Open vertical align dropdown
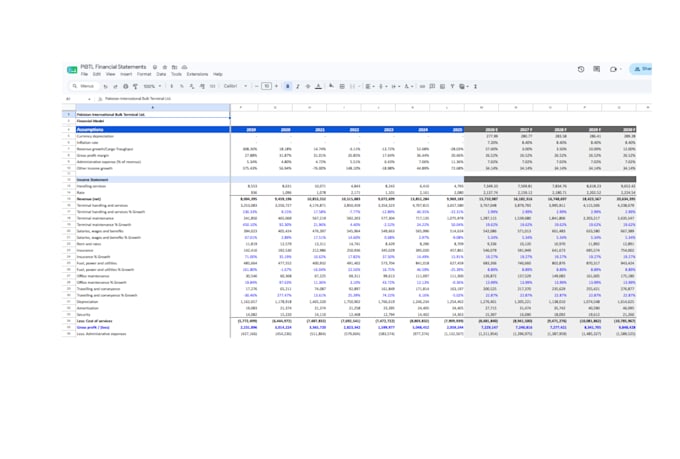 [x=382, y=86]
